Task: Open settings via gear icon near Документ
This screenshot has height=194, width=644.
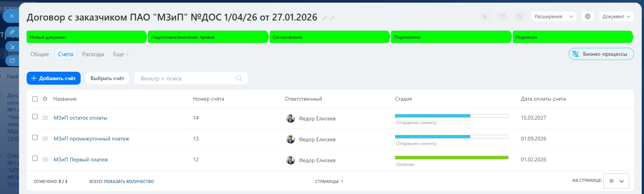Action: tap(588, 16)
